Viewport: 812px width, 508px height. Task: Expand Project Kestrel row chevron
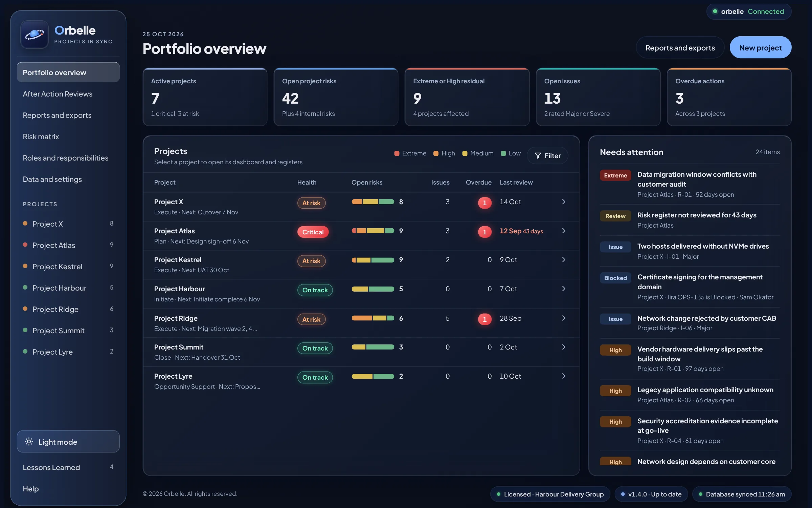coord(564,260)
